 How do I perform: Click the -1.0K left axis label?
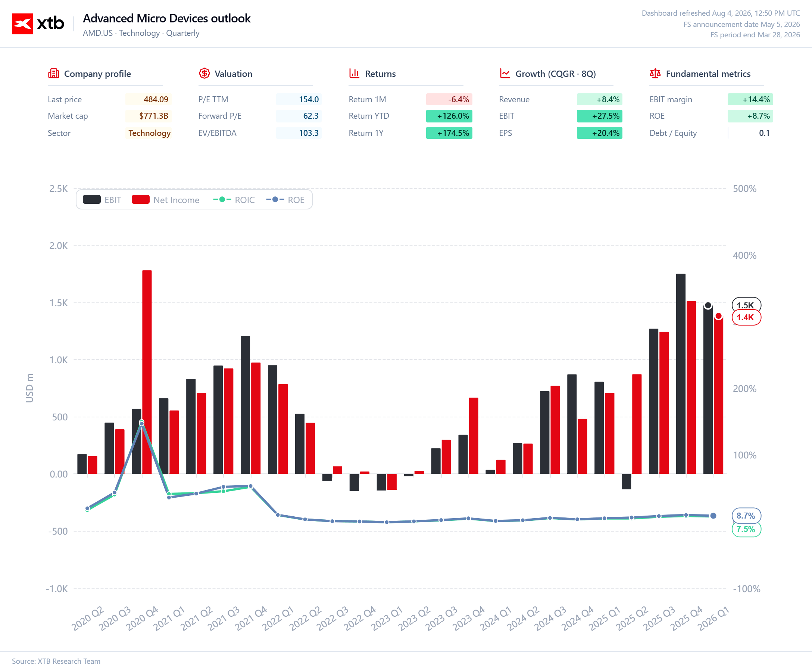57,588
